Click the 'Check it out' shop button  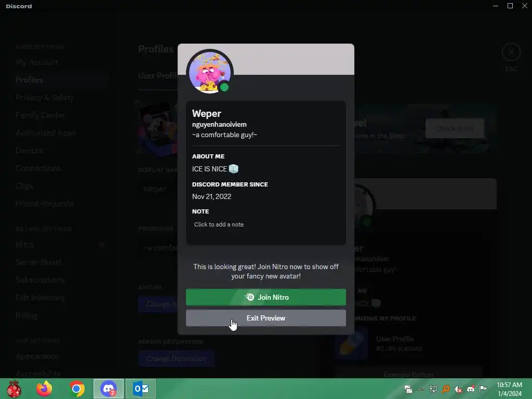pyautogui.click(x=455, y=128)
